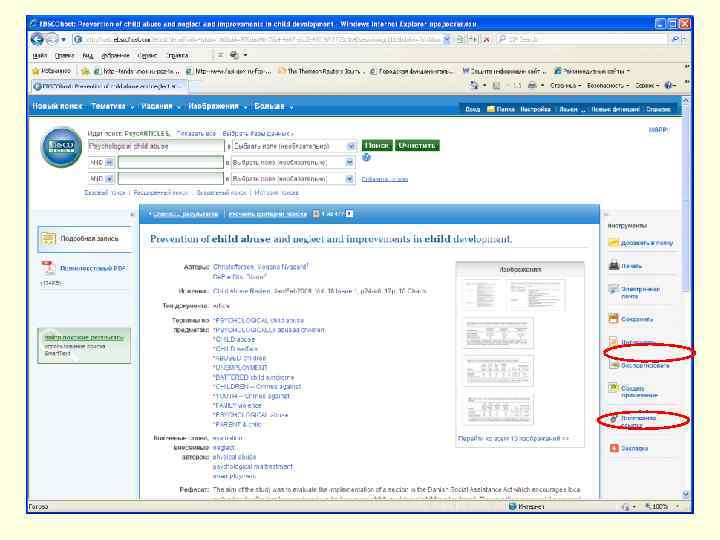The image size is (720, 540).
Task: Click the Новый поиск link
Action: [57, 106]
